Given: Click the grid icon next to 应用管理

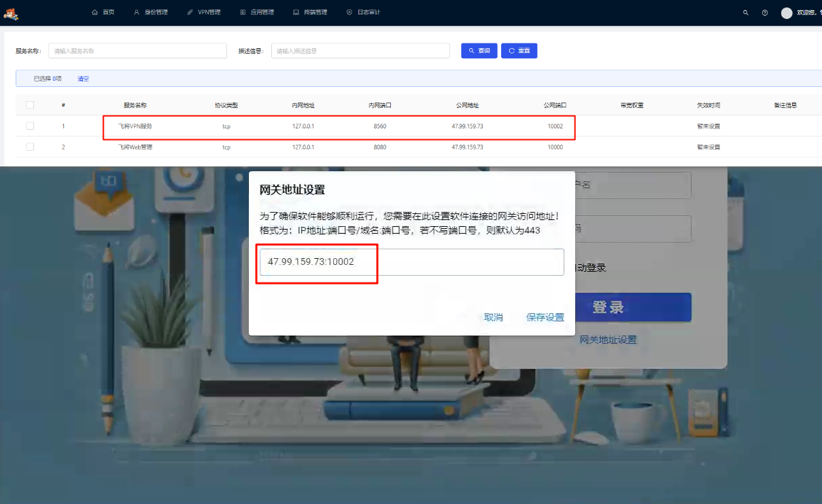Looking at the screenshot, I should point(242,12).
